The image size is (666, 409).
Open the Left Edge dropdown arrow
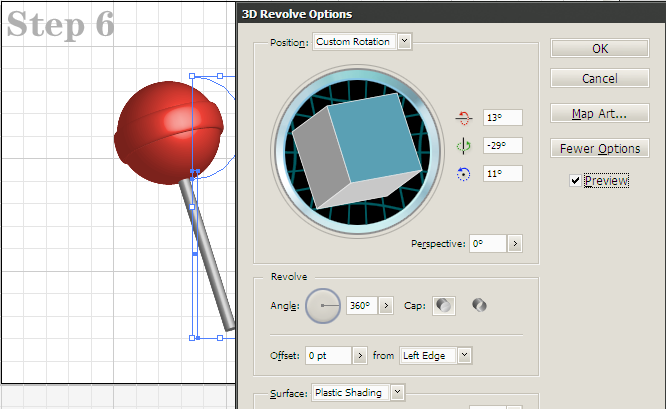465,355
